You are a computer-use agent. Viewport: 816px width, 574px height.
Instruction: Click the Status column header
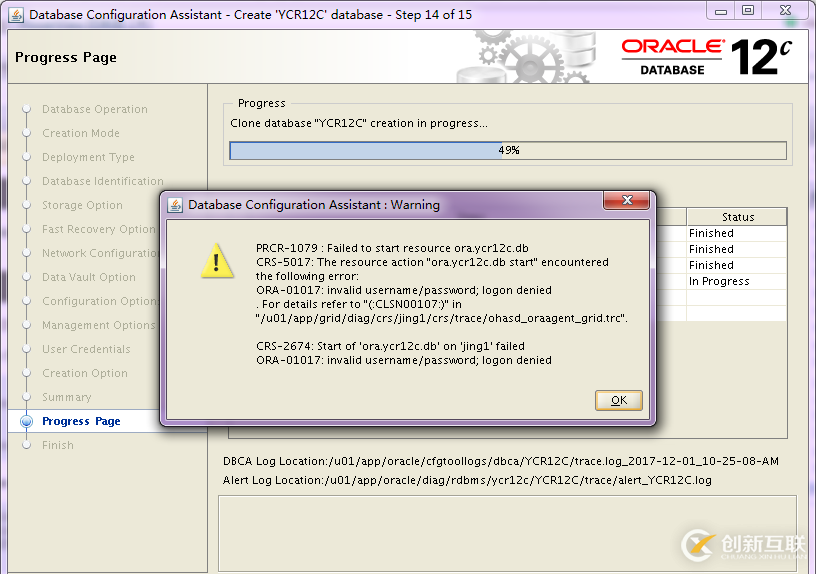tap(737, 217)
